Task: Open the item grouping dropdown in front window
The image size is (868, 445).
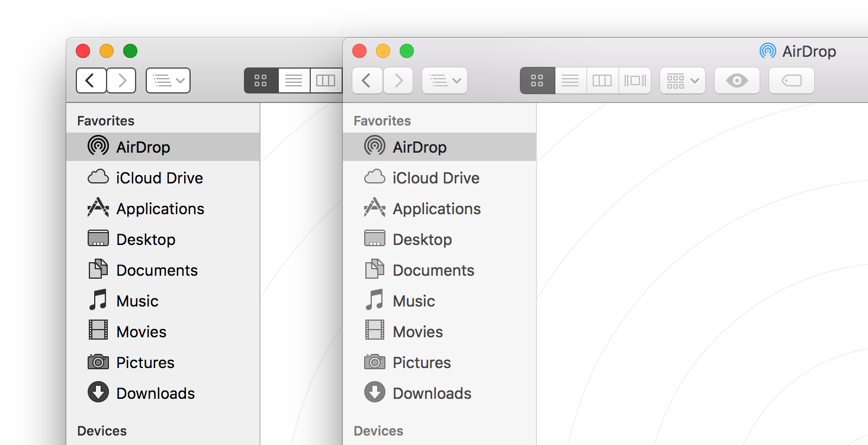Action: coord(683,80)
